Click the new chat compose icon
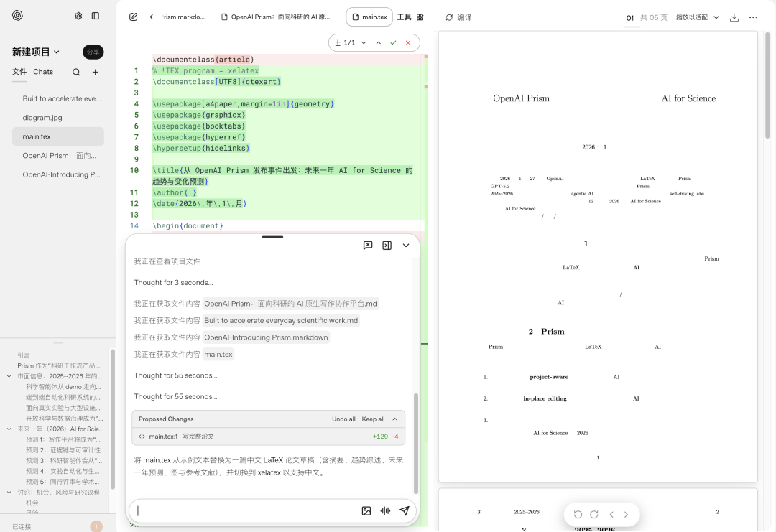This screenshot has height=532, width=776. click(133, 17)
